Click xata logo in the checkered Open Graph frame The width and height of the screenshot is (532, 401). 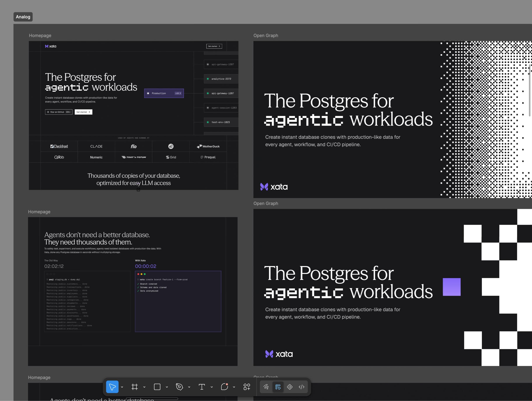279,354
